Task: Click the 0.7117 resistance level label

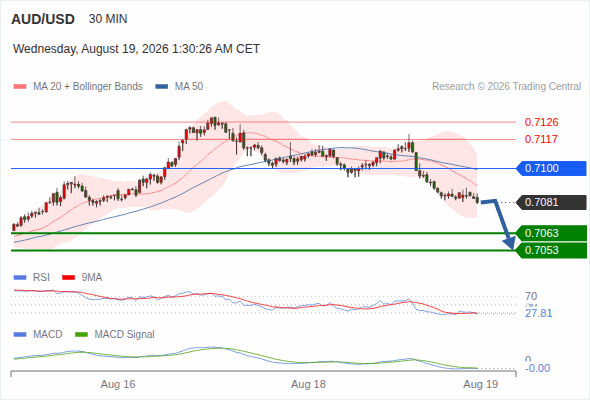Action: point(541,139)
